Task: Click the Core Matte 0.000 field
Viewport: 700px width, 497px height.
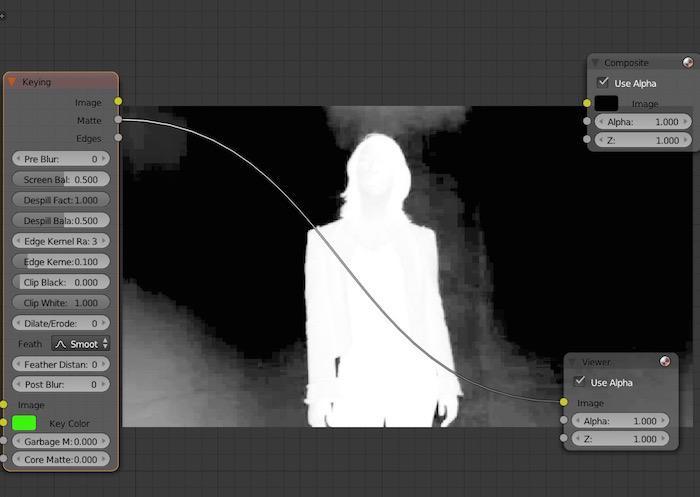Action: click(x=61, y=459)
